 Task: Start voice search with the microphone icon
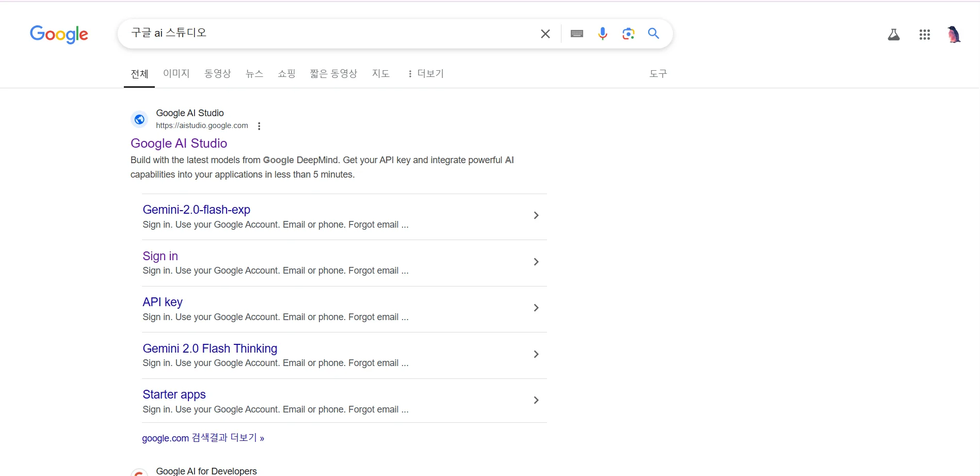point(602,34)
